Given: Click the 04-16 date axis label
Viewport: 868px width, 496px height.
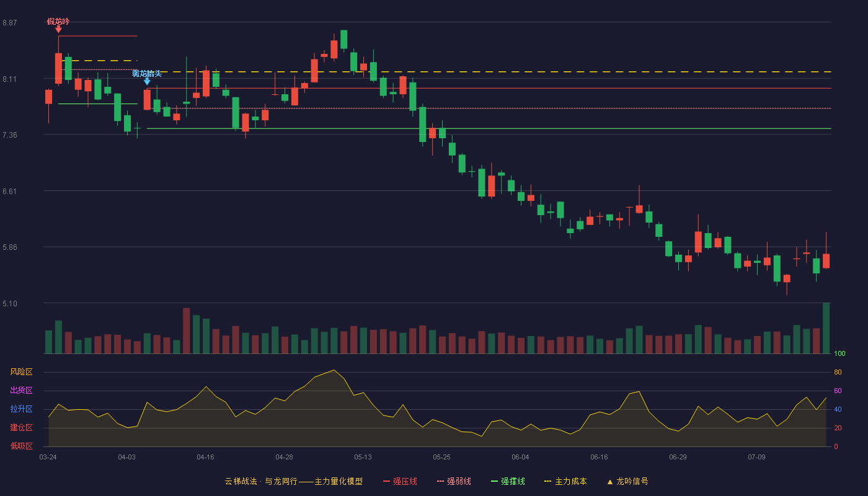Looking at the screenshot, I should 205,457.
